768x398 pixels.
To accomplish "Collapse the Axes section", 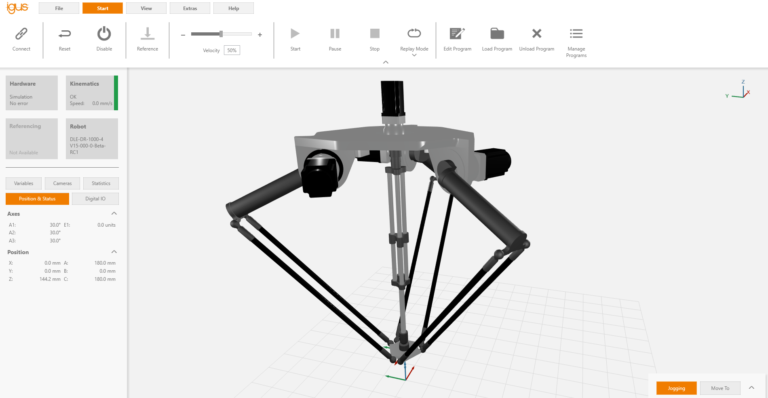I will (114, 213).
